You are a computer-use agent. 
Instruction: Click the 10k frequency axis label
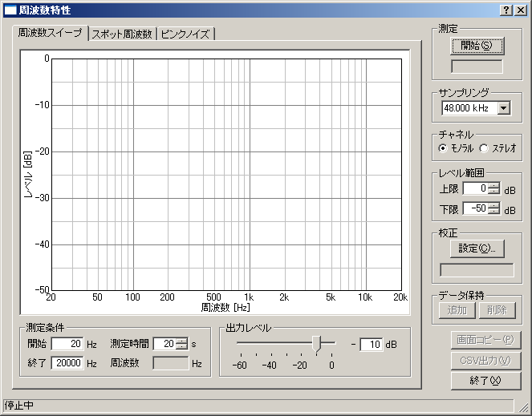click(x=365, y=297)
